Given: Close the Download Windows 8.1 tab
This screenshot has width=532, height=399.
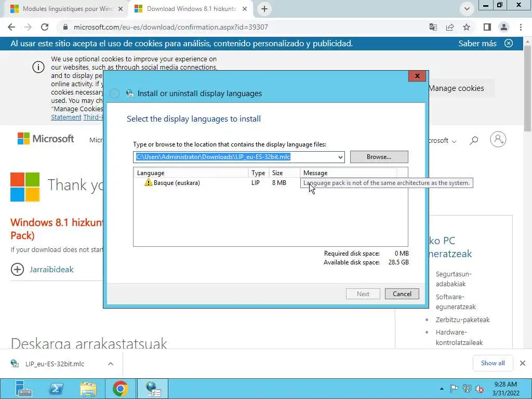Looking at the screenshot, I should coord(245,9).
